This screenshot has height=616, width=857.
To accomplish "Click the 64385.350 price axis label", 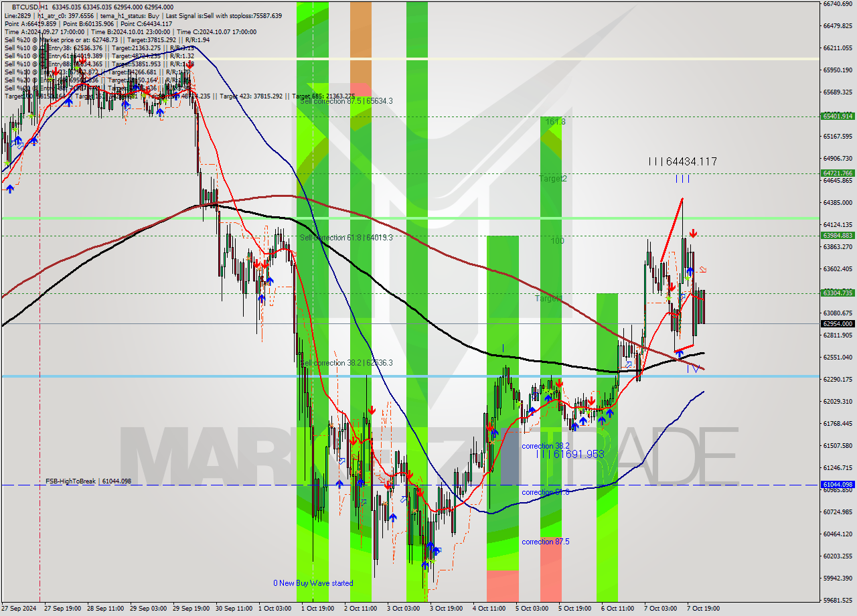I will point(838,202).
